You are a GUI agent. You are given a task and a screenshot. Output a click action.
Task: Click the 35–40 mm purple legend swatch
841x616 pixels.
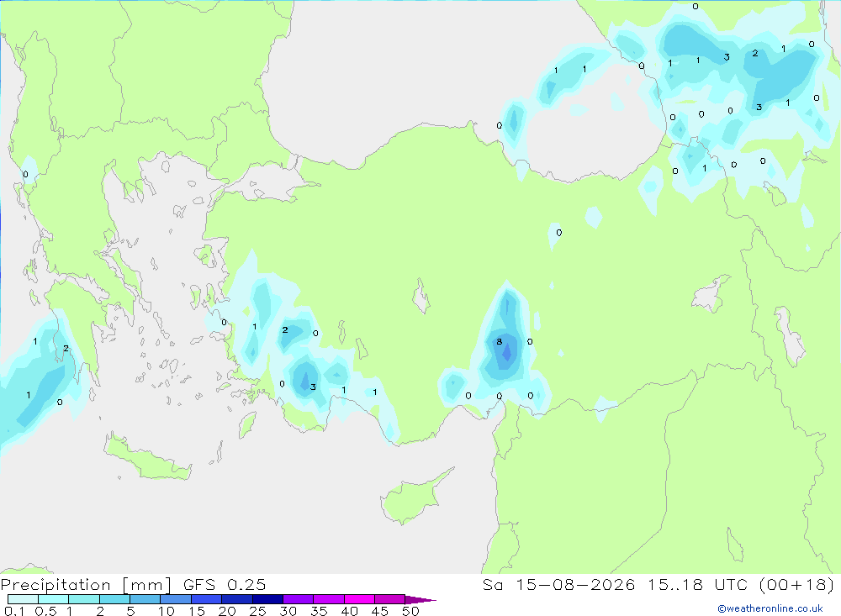[329, 599]
